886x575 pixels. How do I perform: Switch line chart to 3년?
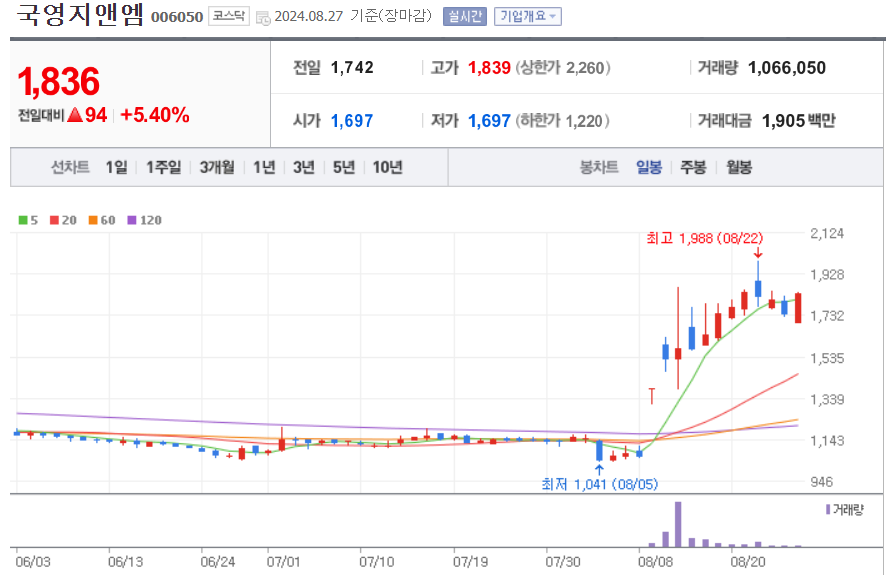click(303, 167)
